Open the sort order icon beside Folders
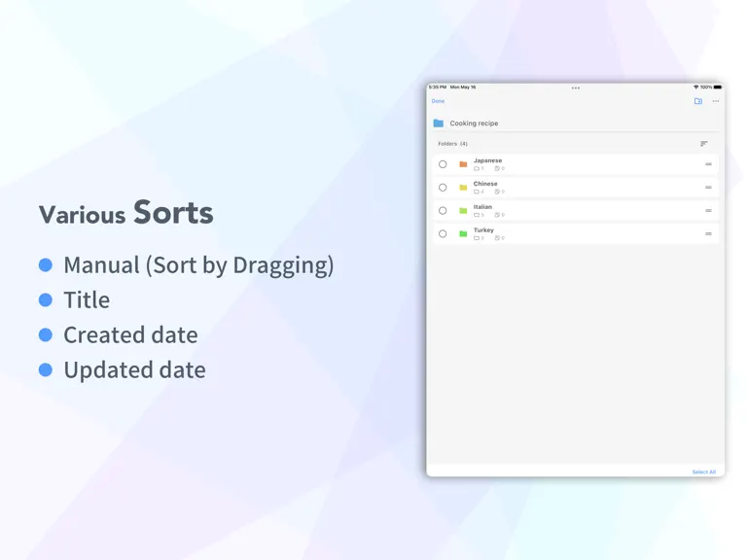 (x=703, y=143)
